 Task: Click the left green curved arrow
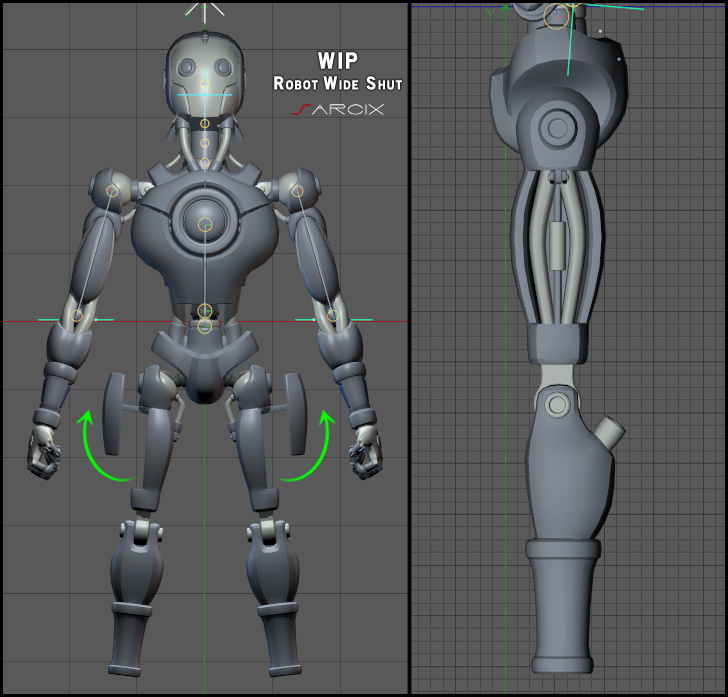(104, 446)
